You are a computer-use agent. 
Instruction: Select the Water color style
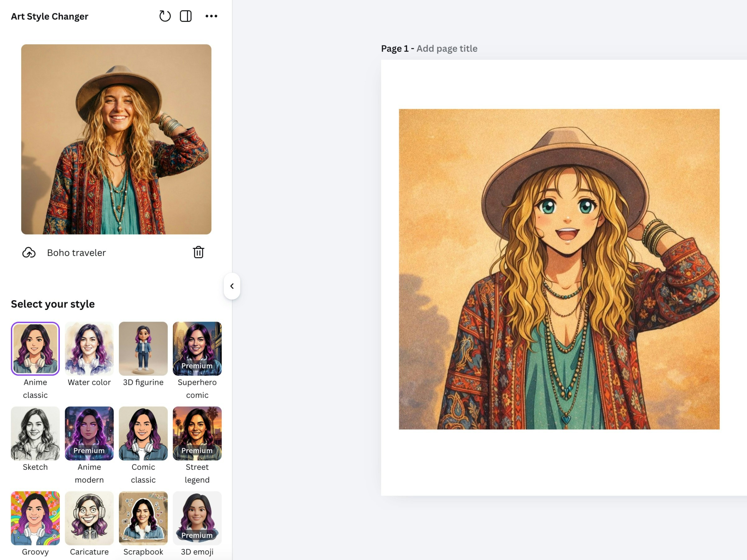(89, 349)
